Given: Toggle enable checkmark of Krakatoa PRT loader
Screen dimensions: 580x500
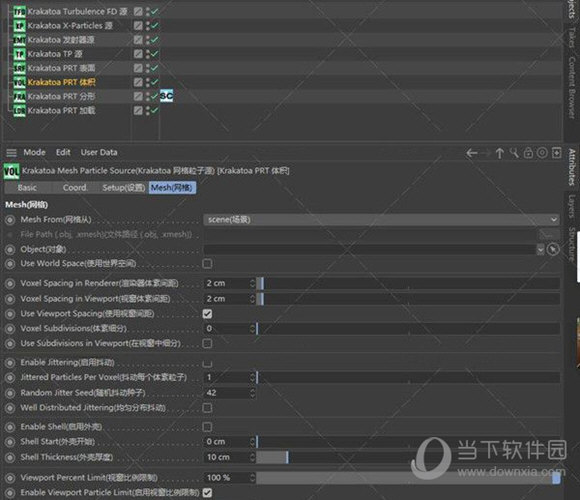Looking at the screenshot, I should [154, 110].
